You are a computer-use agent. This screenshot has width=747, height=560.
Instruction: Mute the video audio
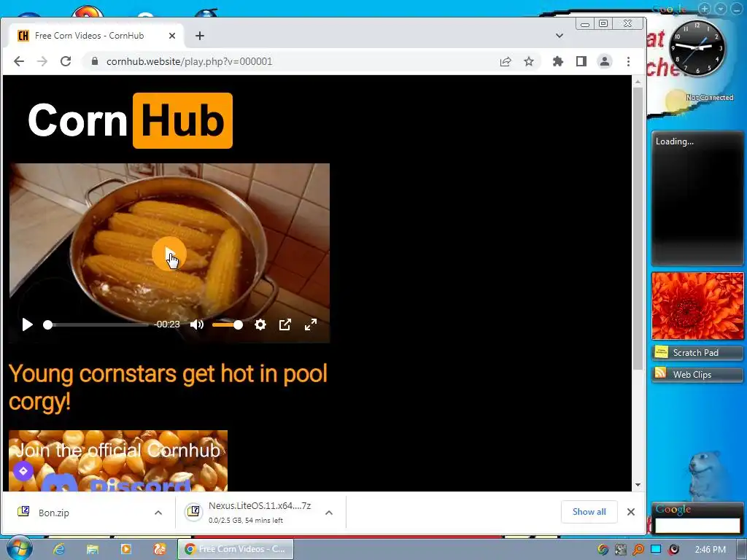point(197,324)
